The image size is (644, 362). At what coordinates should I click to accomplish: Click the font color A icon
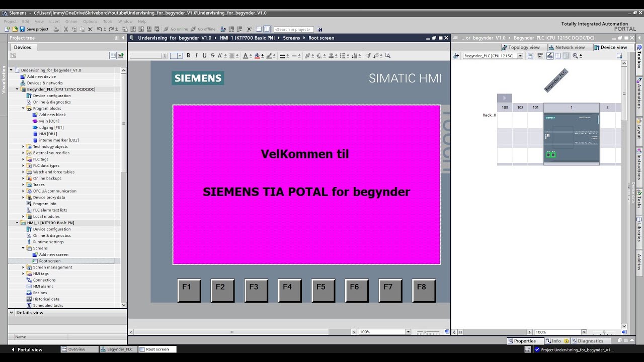pos(245,56)
